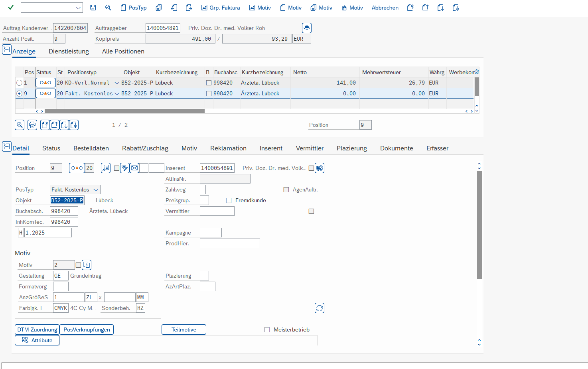The height and width of the screenshot is (369, 588).
Task: Switch to the Dienstleistung tab
Action: 69,51
